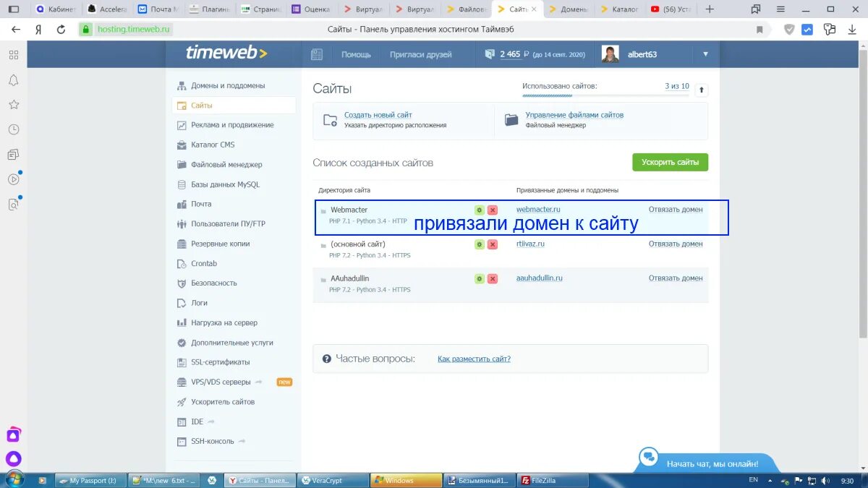Click red delete icon for AAuhadullin site
The height and width of the screenshot is (488, 868).
click(x=493, y=278)
